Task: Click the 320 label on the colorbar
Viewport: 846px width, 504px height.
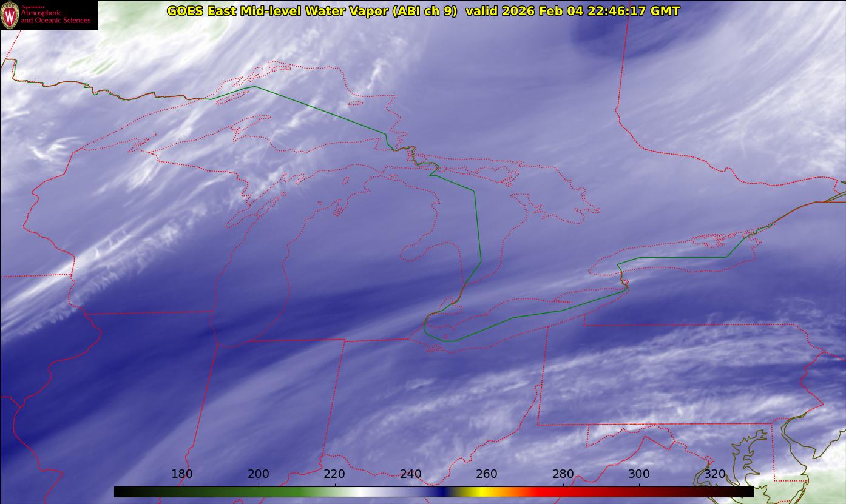Action: tap(716, 474)
